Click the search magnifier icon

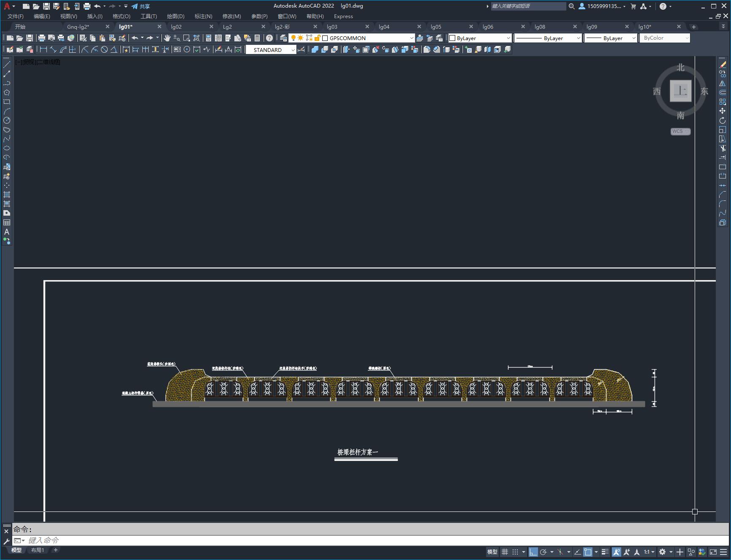[572, 6]
